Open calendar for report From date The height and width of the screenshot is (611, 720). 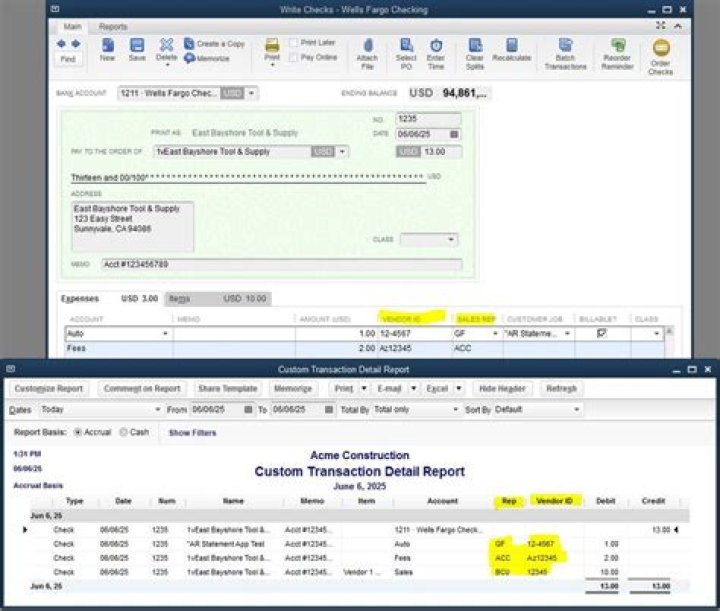248,409
